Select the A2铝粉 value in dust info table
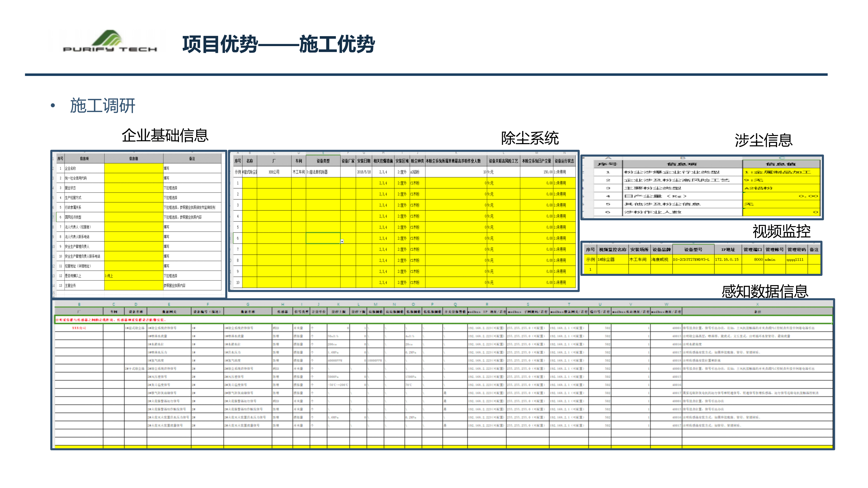This screenshot has height=488, width=868. [782, 188]
